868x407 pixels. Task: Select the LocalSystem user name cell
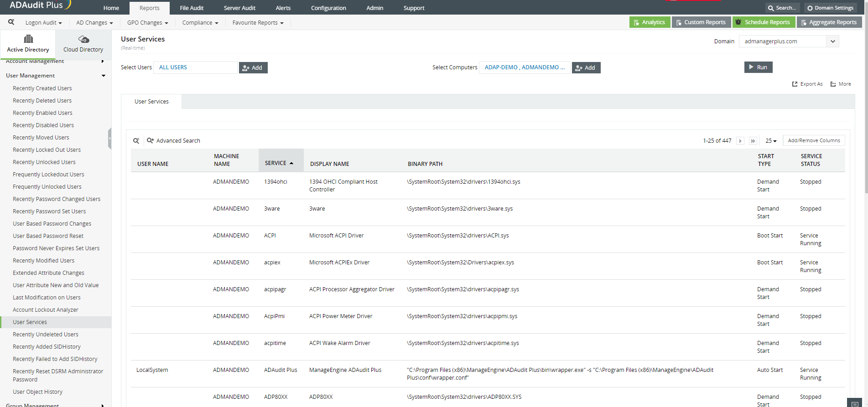click(152, 370)
